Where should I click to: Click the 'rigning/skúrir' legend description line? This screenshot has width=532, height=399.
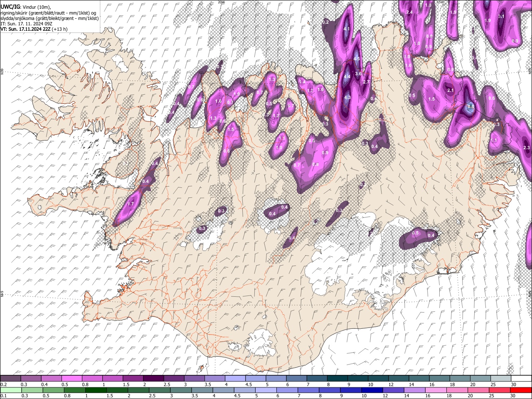(x=48, y=12)
